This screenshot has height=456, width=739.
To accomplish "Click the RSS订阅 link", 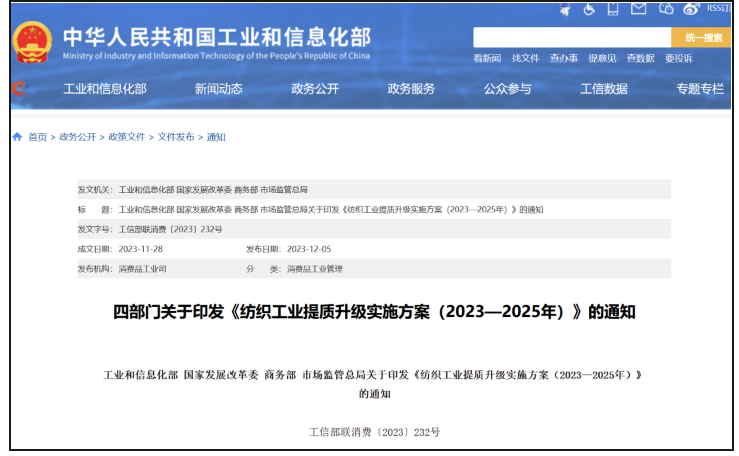I will [x=718, y=9].
